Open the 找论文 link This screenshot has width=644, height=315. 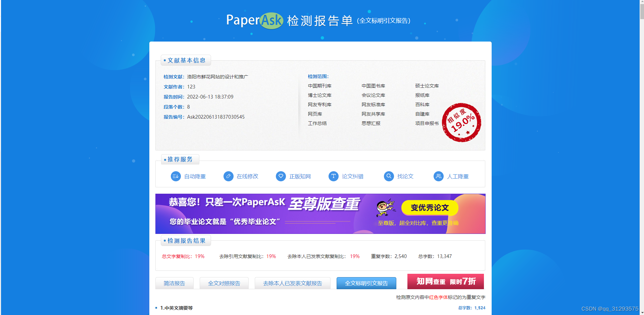(405, 177)
